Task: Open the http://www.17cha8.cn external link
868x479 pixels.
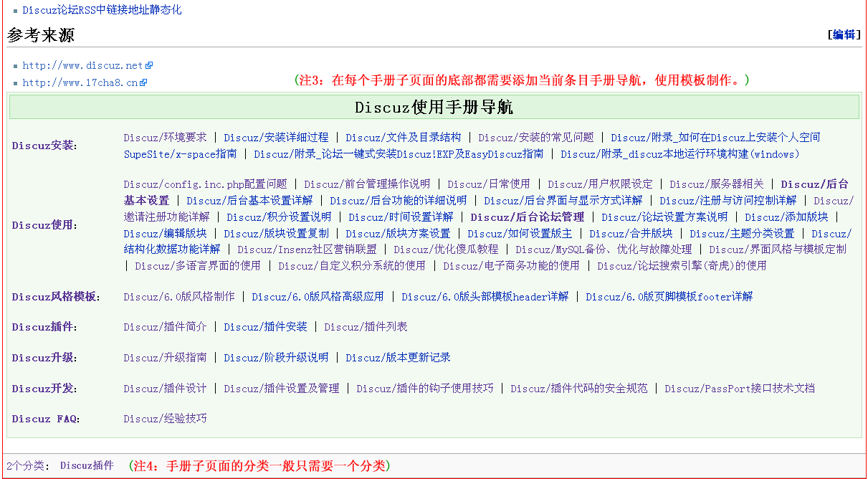Action: pyautogui.click(x=80, y=82)
